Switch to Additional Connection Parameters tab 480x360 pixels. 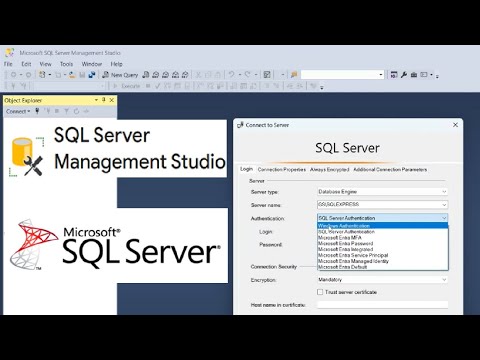[390, 169]
